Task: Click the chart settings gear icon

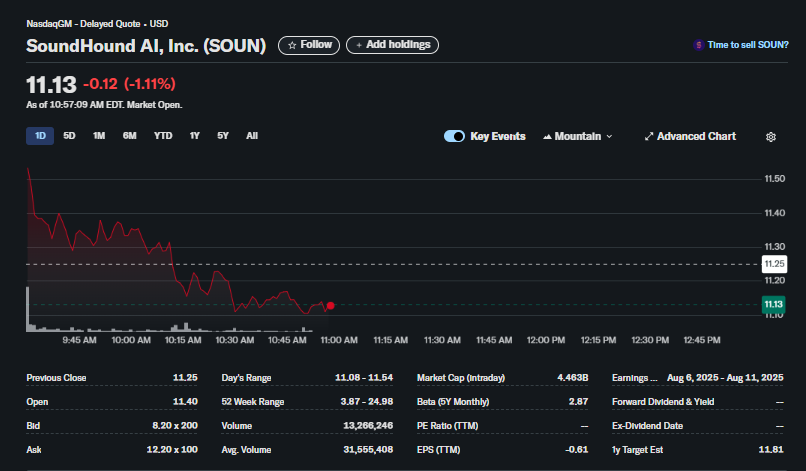Action: pos(771,137)
